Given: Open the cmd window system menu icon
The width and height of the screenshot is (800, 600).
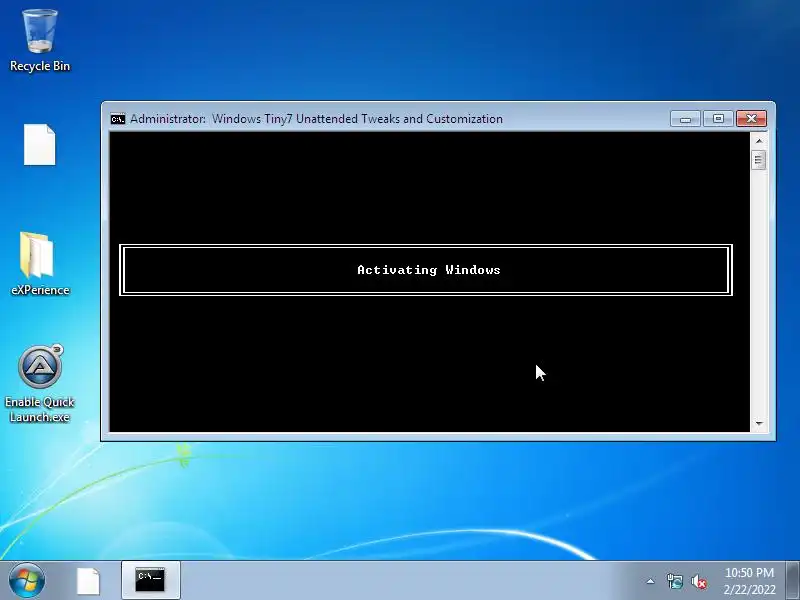Looking at the screenshot, I should tap(118, 119).
